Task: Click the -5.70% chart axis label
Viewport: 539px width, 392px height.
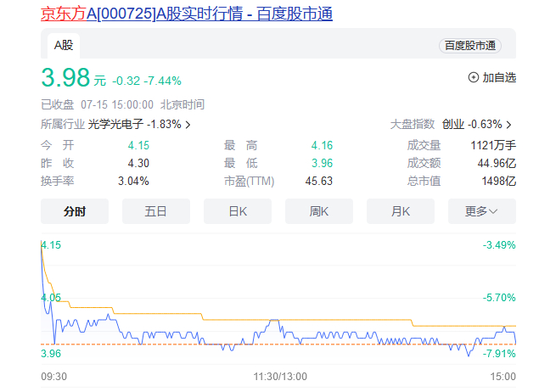Action: [x=499, y=298]
